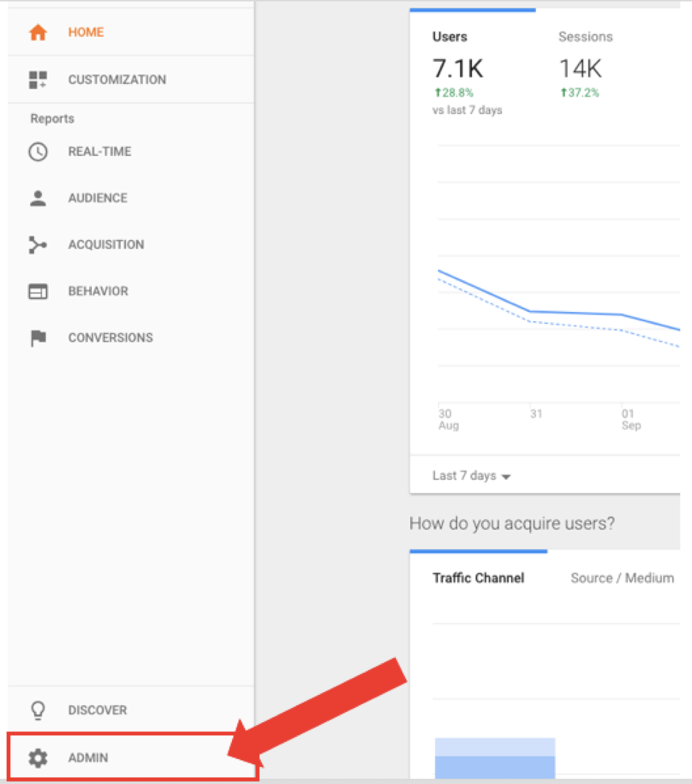Click the Discover lightbulb icon
The height and width of the screenshot is (784, 692).
coord(38,710)
